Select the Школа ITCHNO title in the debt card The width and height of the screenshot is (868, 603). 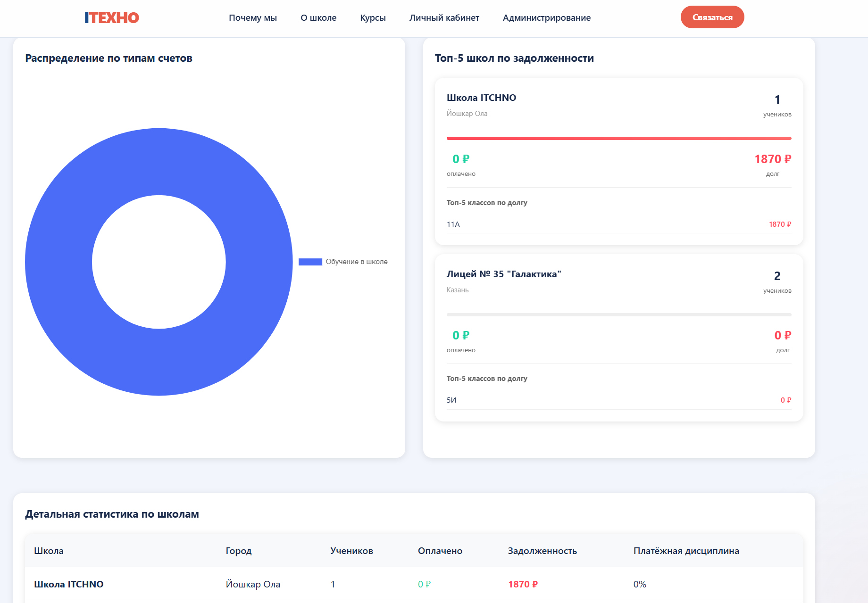tap(481, 98)
